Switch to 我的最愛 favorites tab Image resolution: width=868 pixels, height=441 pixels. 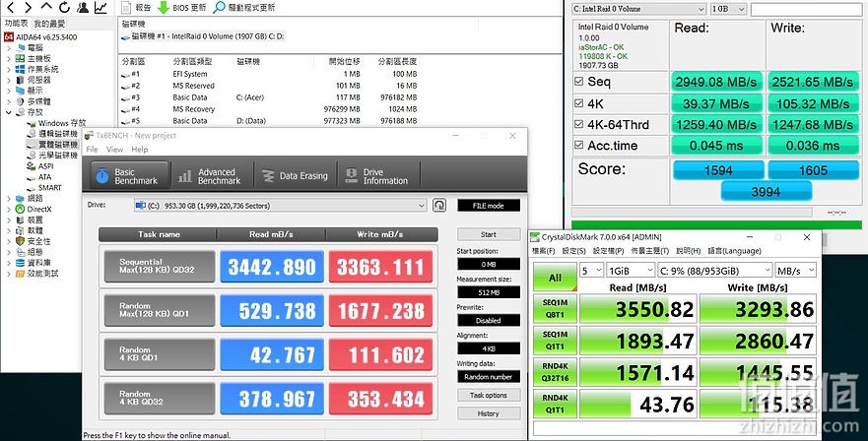point(49,24)
